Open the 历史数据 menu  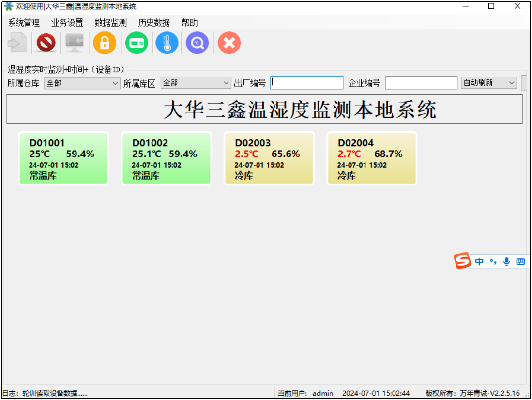(x=154, y=23)
